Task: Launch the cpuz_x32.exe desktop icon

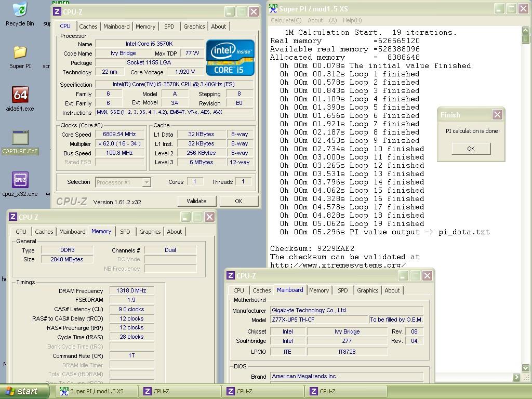Action: coord(20,184)
